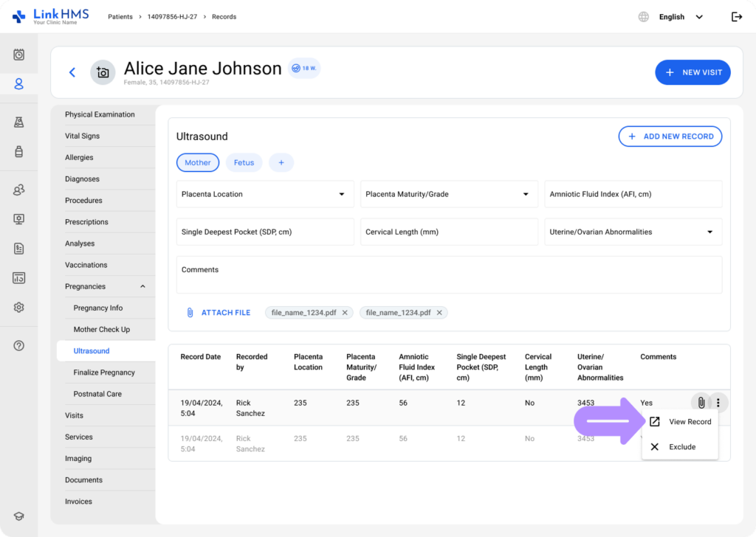Open the settings gear in sidebar

(19, 308)
